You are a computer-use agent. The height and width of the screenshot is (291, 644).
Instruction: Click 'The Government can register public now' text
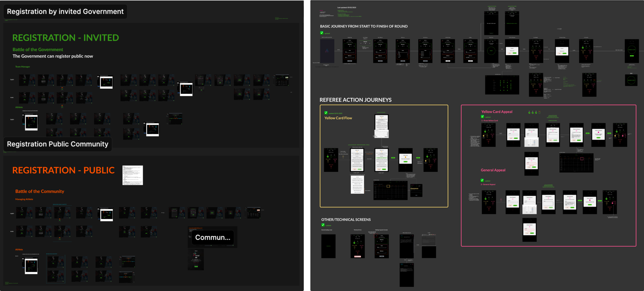click(x=53, y=56)
